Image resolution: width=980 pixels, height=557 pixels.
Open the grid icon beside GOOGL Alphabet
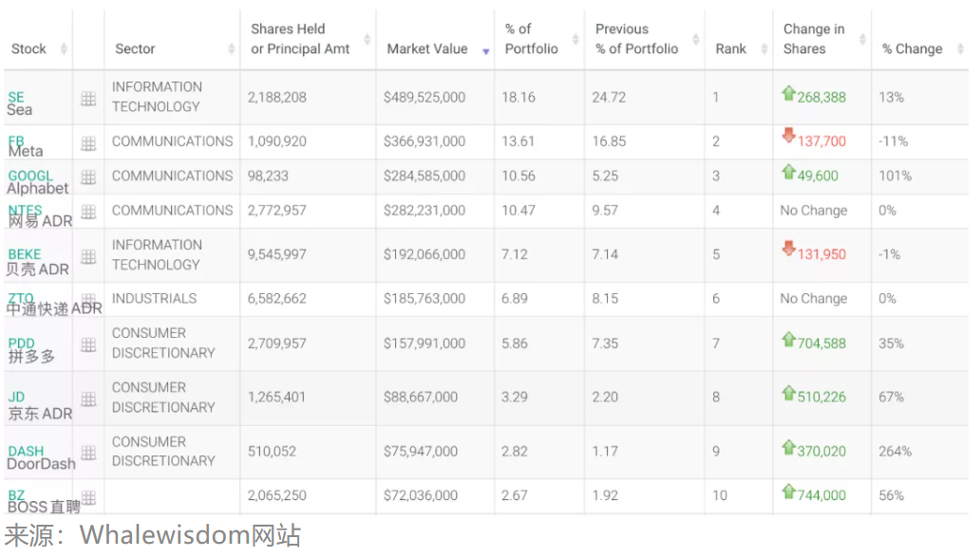tap(88, 176)
